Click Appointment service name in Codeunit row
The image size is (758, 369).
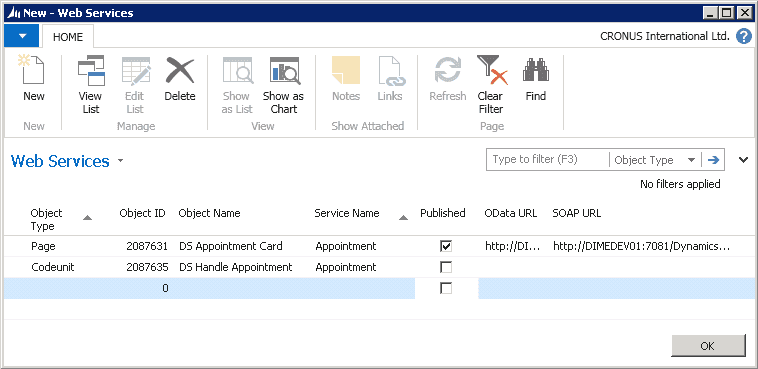coord(346,267)
